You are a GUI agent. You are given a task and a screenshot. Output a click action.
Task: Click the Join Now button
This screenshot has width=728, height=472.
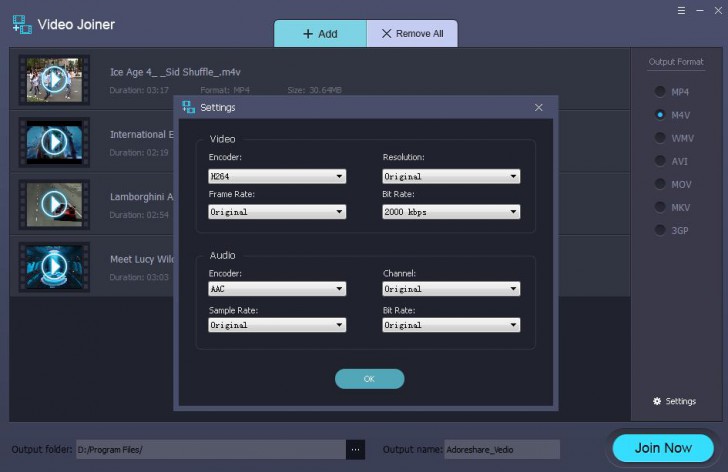point(663,448)
